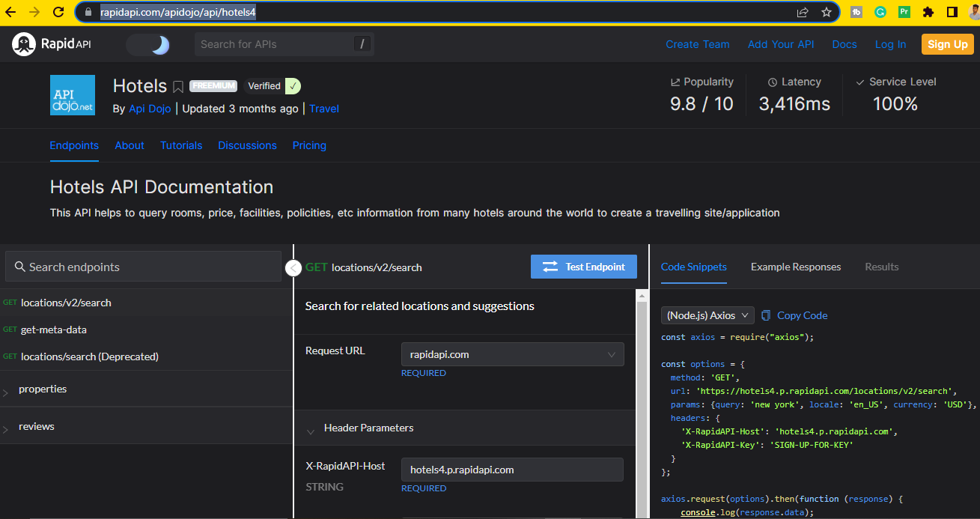
Task: Click the Search endpoints field
Action: 143,267
